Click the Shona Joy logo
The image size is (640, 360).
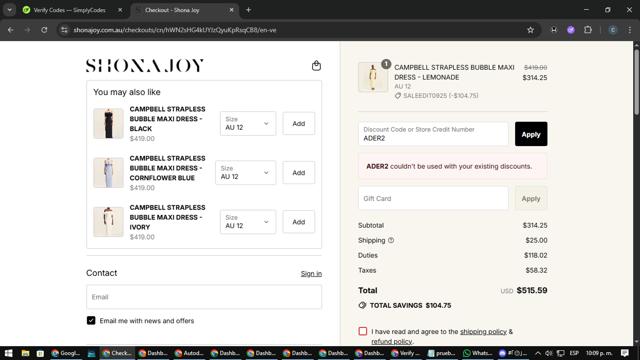click(145, 65)
